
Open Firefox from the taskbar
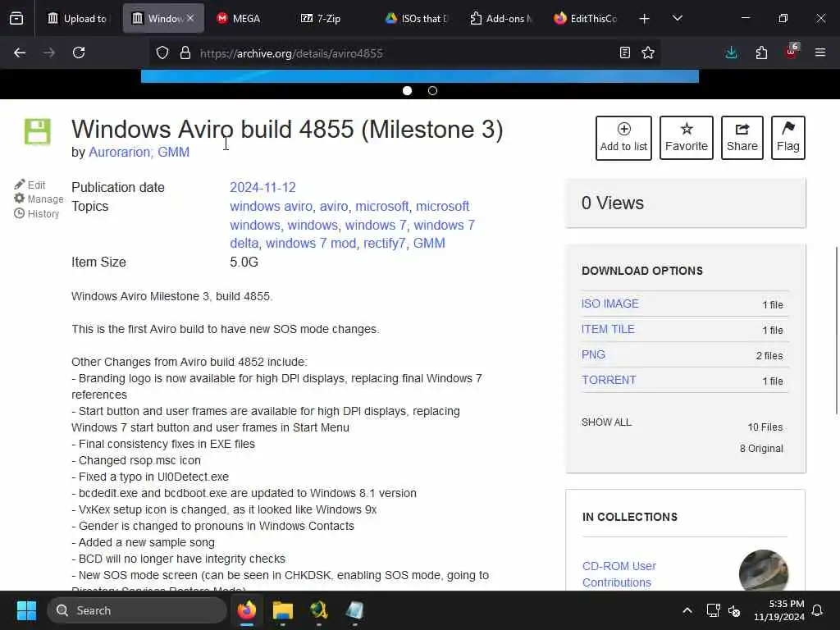tap(247, 610)
